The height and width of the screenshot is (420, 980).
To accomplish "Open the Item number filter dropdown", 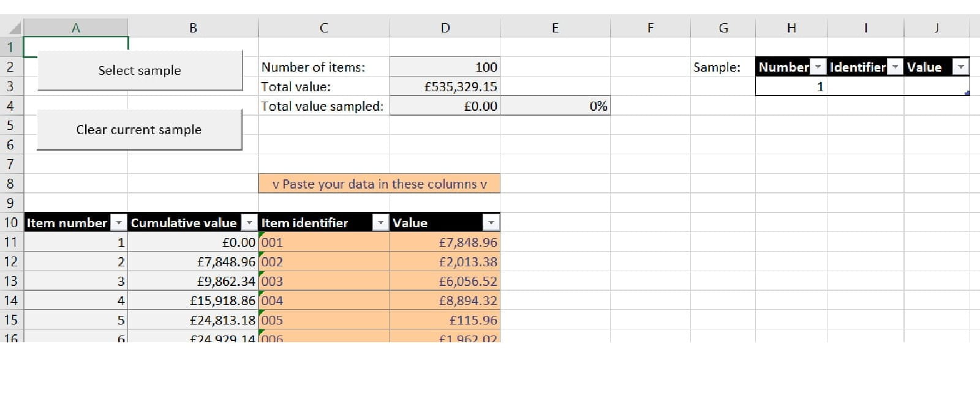I will 119,223.
